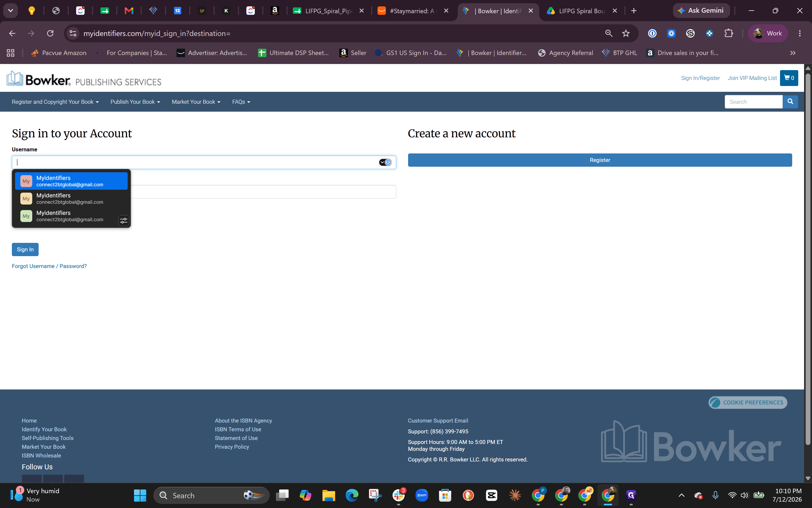Click Ask Gemini button
The width and height of the screenshot is (812, 508).
point(701,10)
